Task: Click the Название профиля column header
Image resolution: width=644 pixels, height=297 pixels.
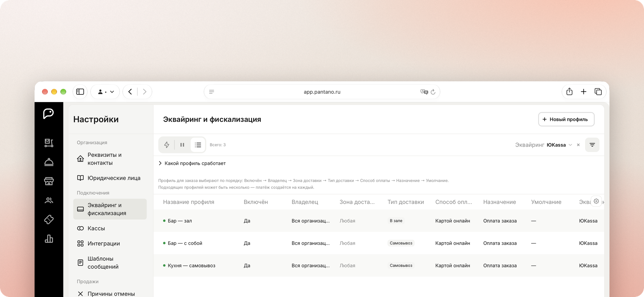Action: [189, 202]
